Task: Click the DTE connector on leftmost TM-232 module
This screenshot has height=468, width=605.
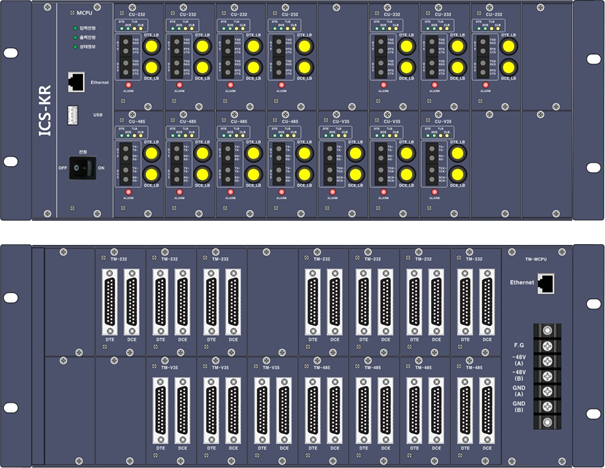Action: pyautogui.click(x=110, y=299)
